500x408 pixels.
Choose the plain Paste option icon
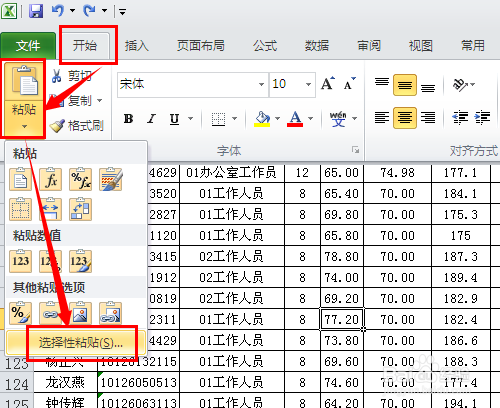tap(21, 179)
